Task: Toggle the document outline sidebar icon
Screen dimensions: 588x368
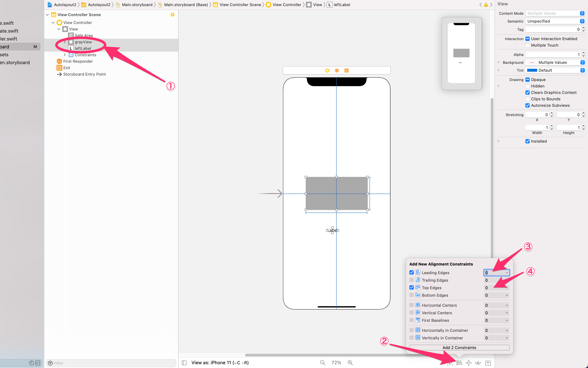Action: 184,363
